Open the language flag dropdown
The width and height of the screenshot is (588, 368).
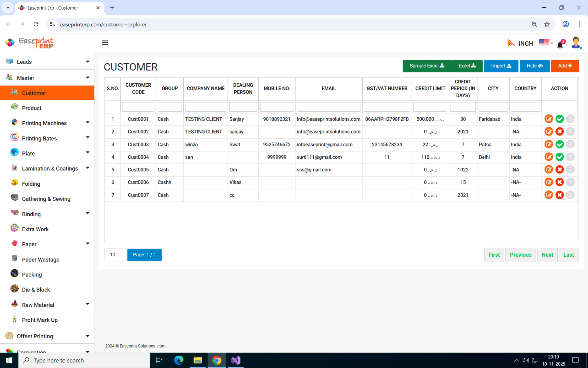(x=546, y=43)
